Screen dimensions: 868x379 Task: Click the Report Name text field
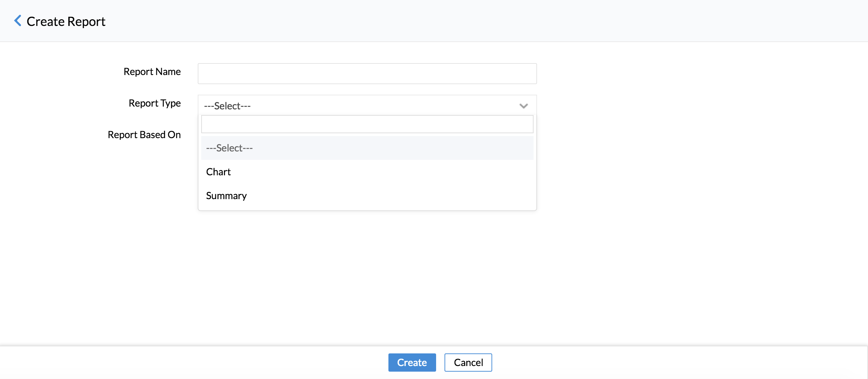(x=367, y=74)
